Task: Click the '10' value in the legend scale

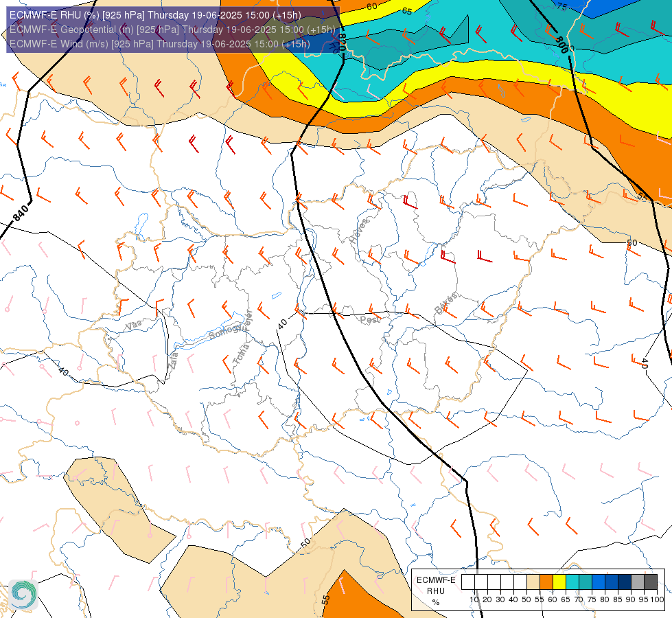Action: [474, 599]
